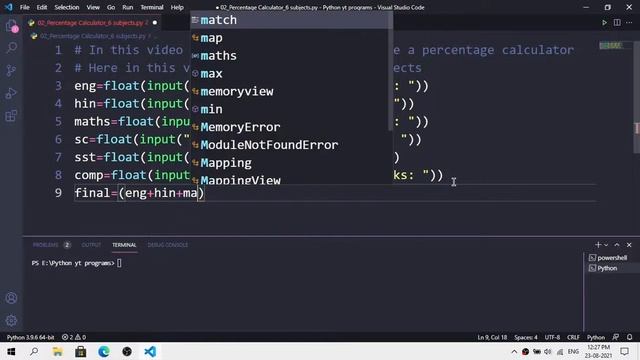Open Microsoft Edge from taskbar
The image size is (640, 360).
pyautogui.click(x=104, y=351)
